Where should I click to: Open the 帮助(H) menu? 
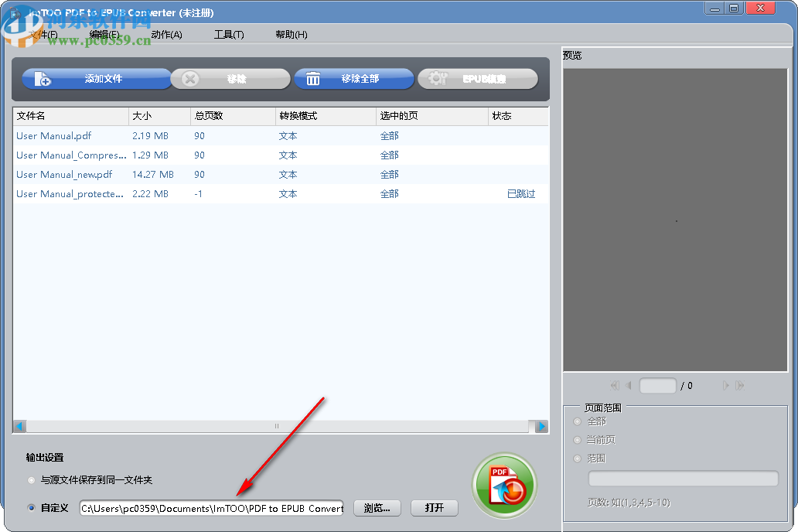click(291, 34)
